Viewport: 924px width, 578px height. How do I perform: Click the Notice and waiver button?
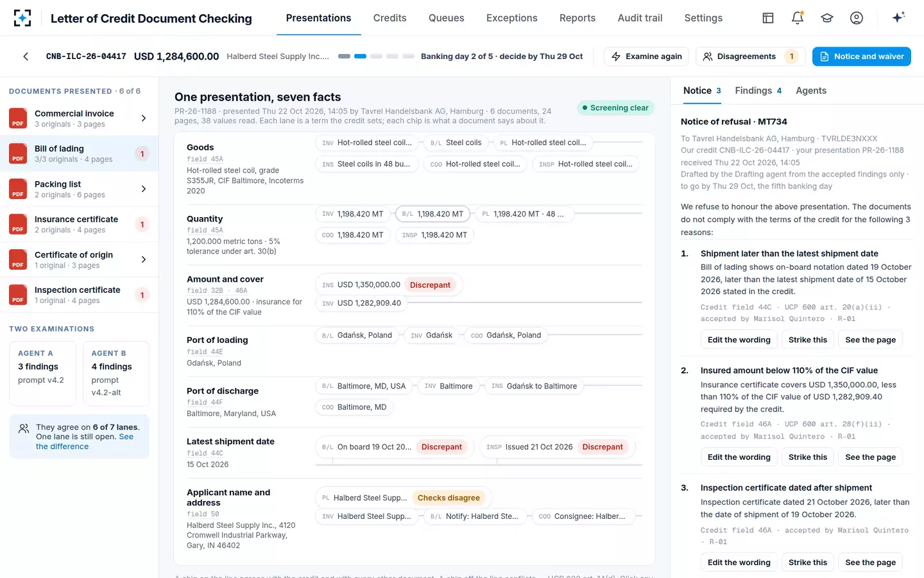[x=861, y=57]
